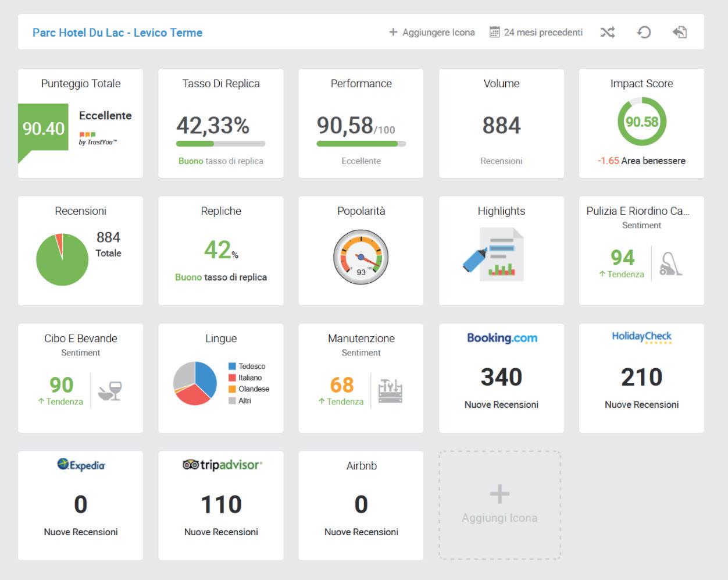Image resolution: width=728 pixels, height=580 pixels.
Task: Click the Recensioni green pie chart
Action: 62,259
